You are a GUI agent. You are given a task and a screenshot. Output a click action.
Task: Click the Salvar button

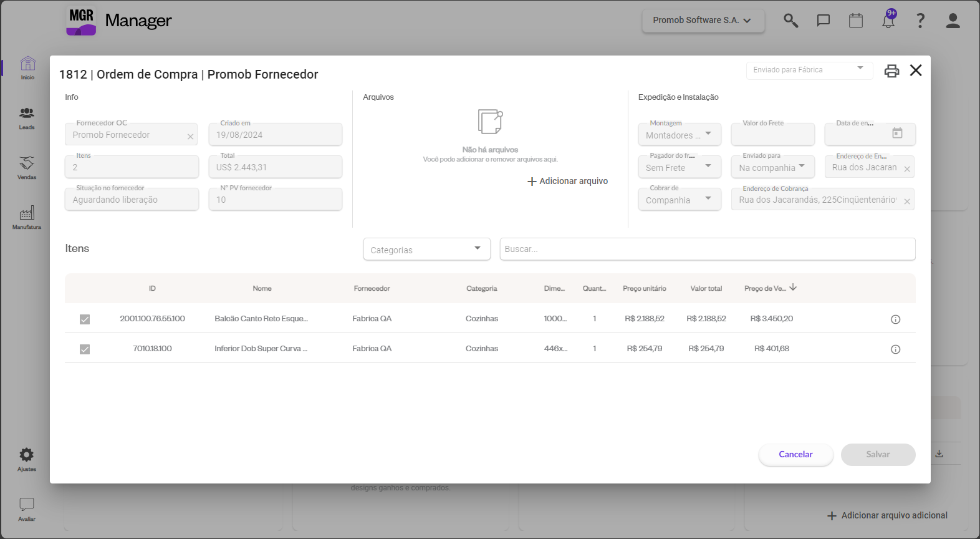coord(878,454)
